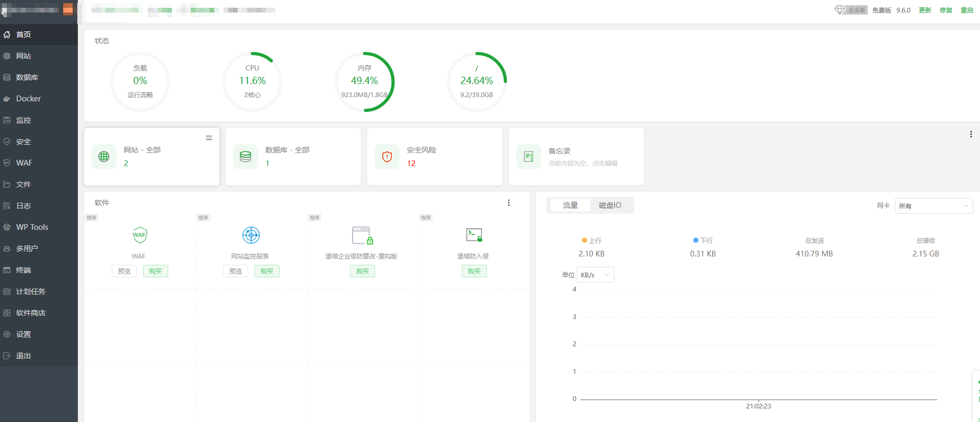This screenshot has height=422, width=980.
Task: Click the 更新 link at top right
Action: point(925,10)
